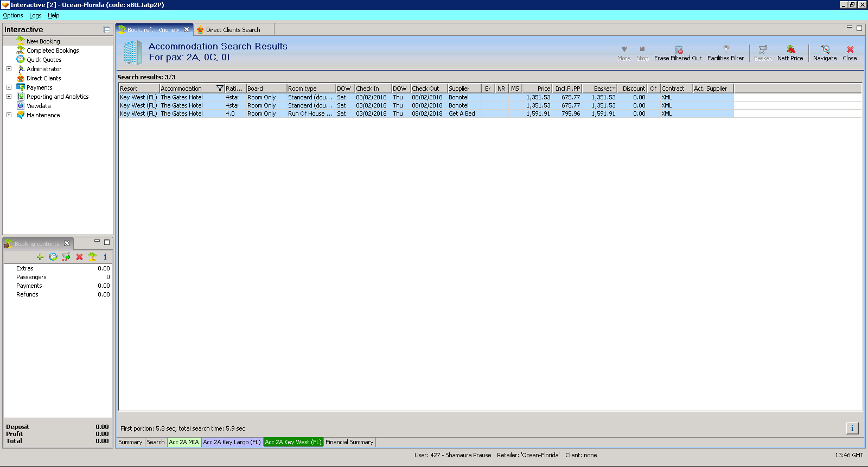This screenshot has height=467, width=868.
Task: Switch to the Search bottom tab
Action: tap(156, 442)
